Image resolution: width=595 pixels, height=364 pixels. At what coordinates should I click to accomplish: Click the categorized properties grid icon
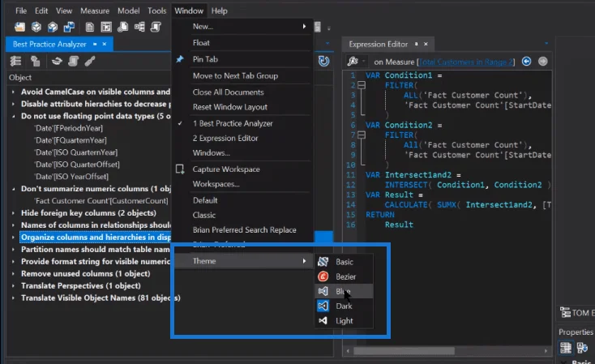click(x=565, y=347)
